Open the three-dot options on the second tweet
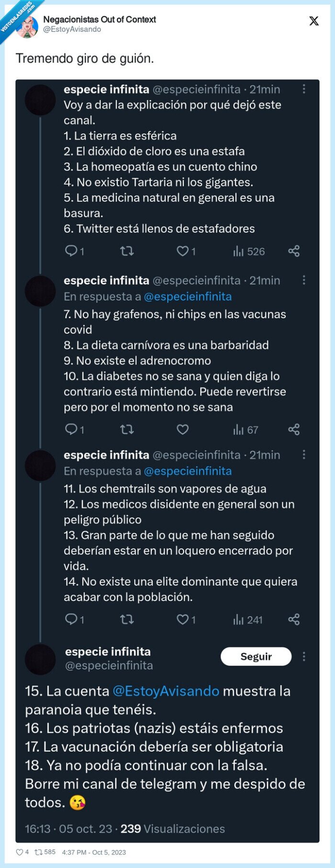The width and height of the screenshot is (335, 868). [x=305, y=280]
